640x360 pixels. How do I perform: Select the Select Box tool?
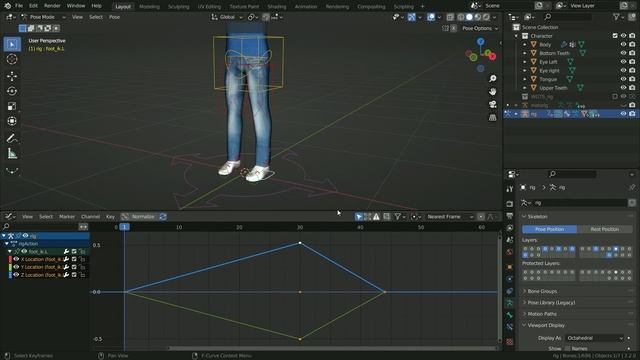pyautogui.click(x=12, y=44)
